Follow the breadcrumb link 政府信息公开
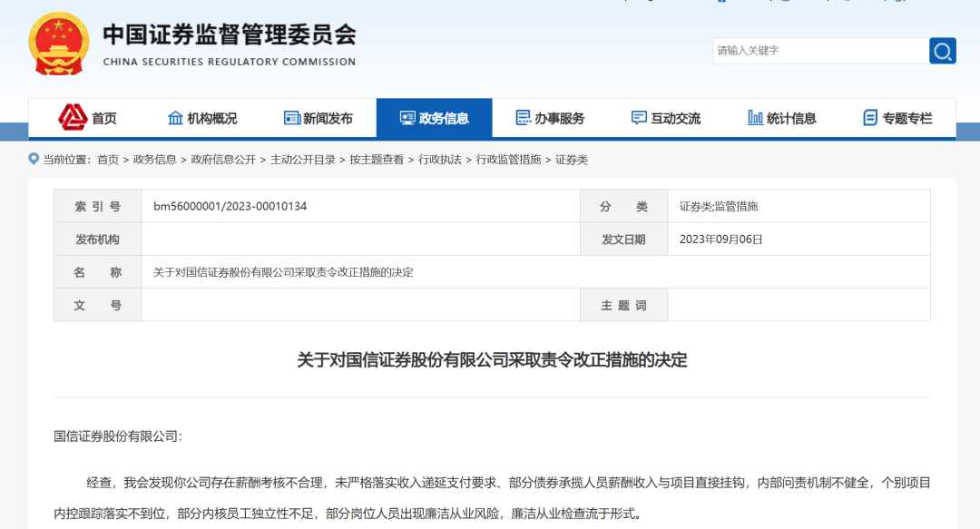980x529 pixels. [223, 160]
